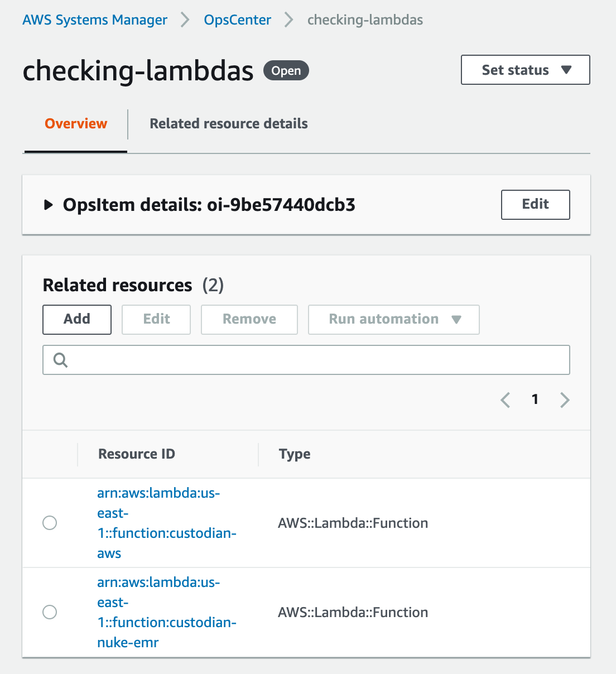This screenshot has height=674, width=616.
Task: Open the Related resource details tab
Action: point(229,123)
